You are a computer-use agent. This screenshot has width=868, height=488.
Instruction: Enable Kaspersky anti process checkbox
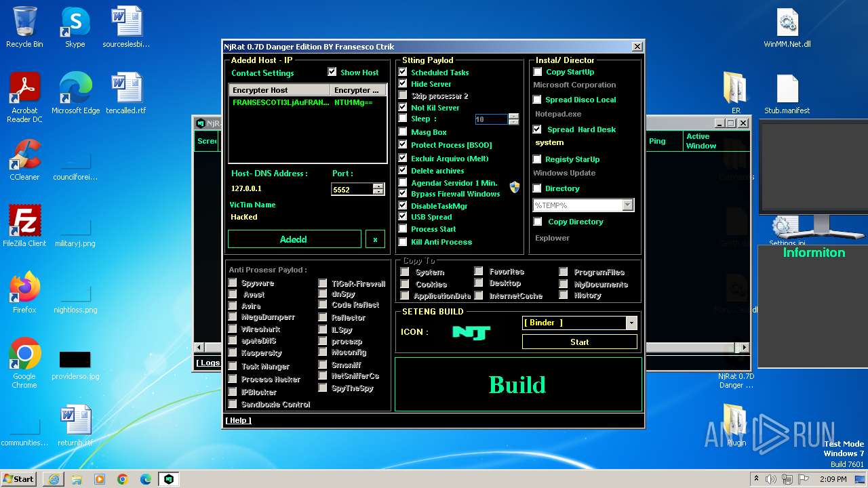(233, 352)
